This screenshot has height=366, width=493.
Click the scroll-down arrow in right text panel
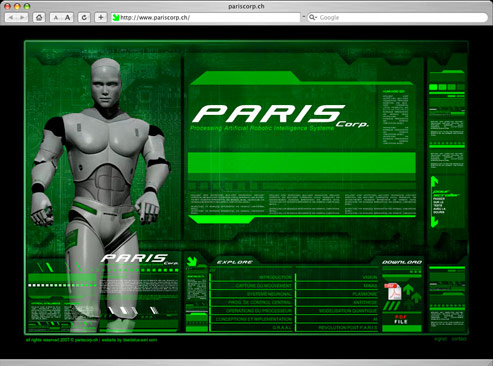click(435, 222)
